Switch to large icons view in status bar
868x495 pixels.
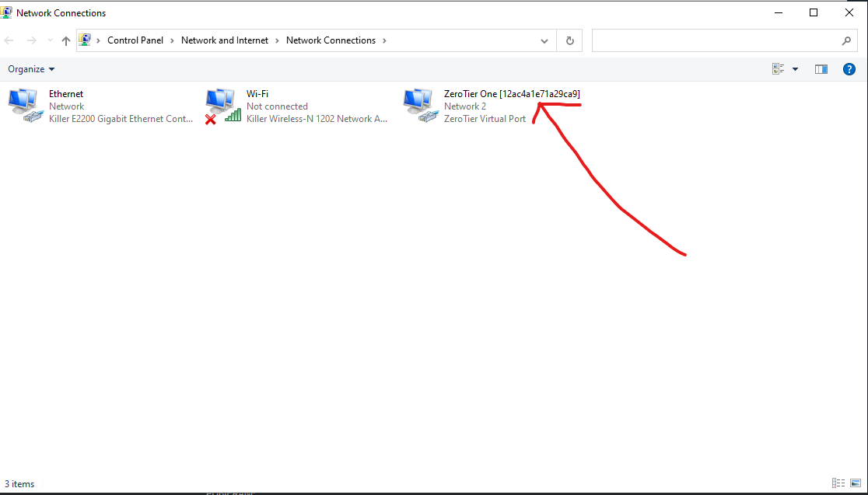[854, 483]
